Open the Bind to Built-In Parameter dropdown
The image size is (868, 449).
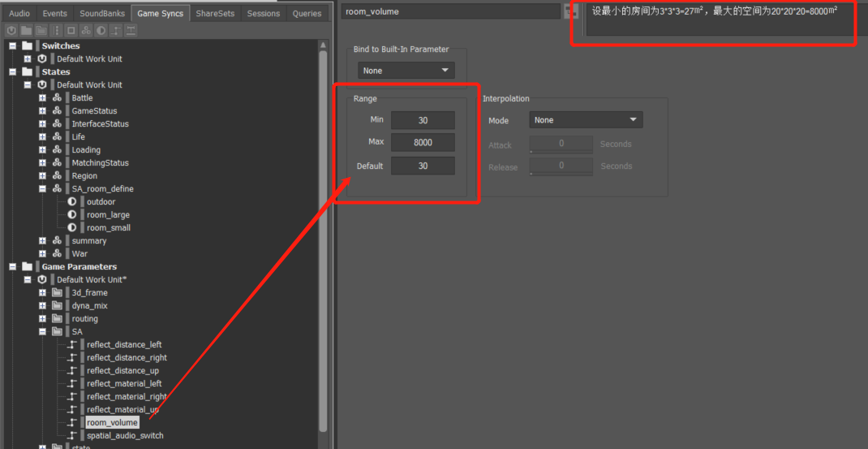[x=406, y=71]
